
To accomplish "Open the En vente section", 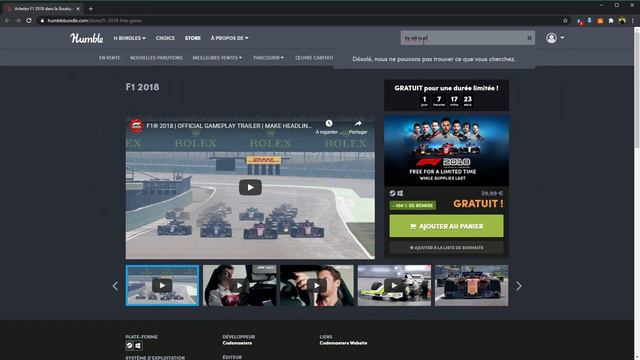I will pyautogui.click(x=109, y=58).
